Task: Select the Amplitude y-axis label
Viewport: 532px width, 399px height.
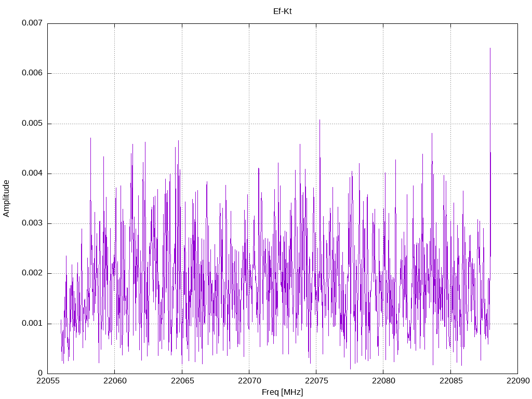Action: 6,198
